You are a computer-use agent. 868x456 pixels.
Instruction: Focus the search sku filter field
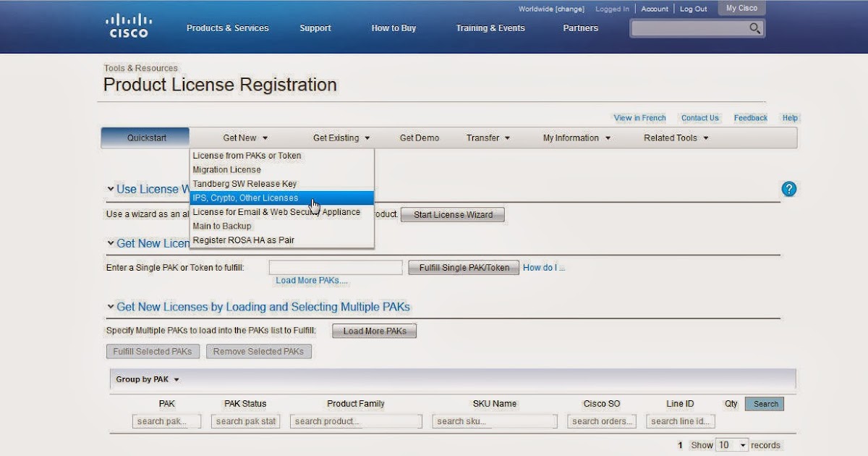[495, 421]
